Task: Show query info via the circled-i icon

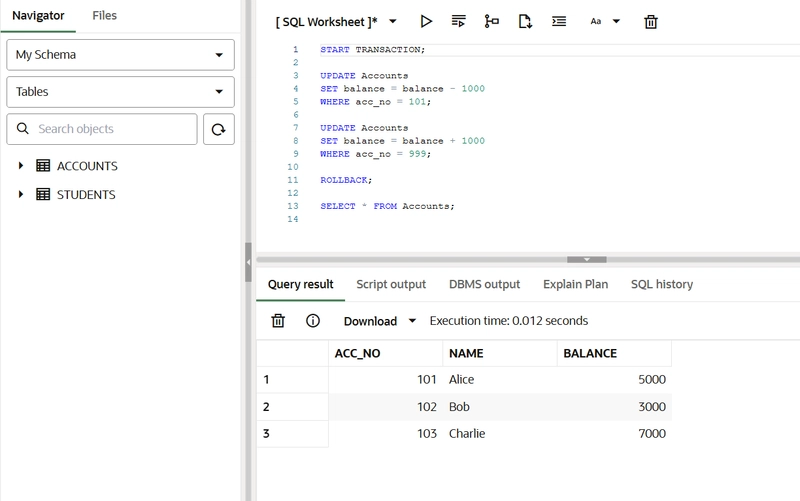Action: (313, 321)
